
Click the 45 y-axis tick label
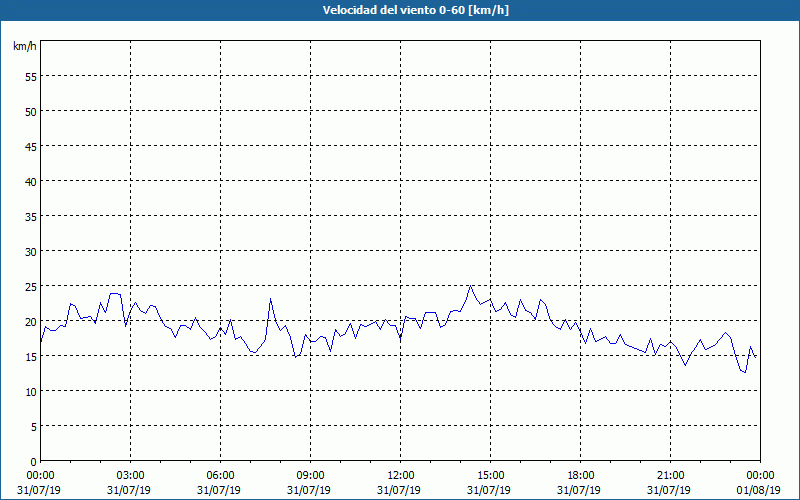(31, 146)
